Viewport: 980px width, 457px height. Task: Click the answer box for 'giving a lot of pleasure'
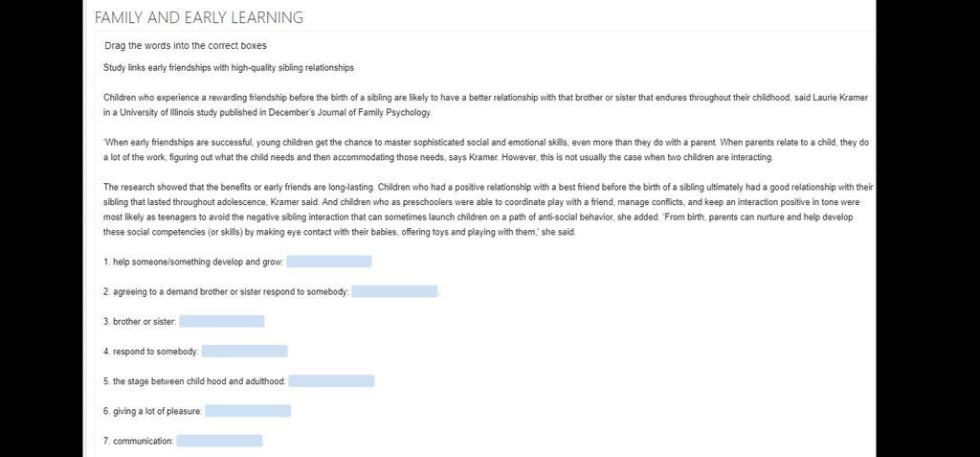248,411
